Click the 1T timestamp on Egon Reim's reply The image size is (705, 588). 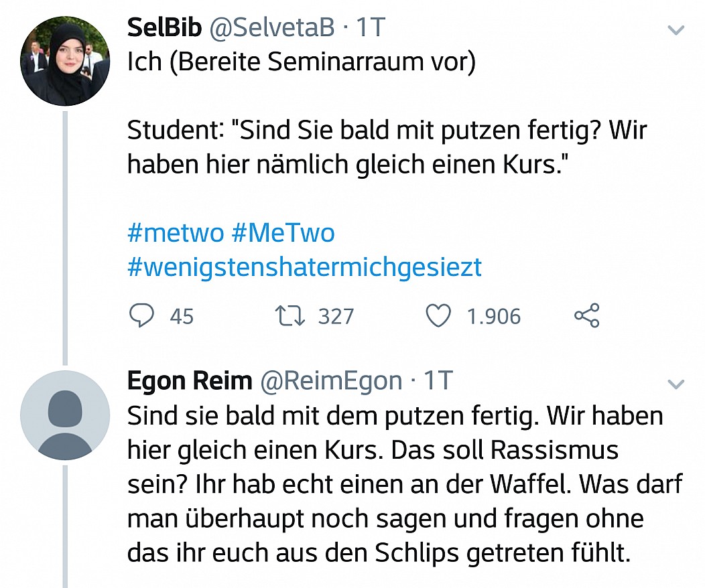click(438, 381)
